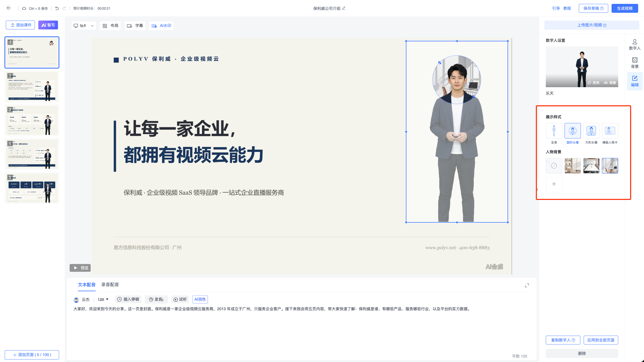
Task: Click the circular avatar on canvas
Action: tap(457, 80)
